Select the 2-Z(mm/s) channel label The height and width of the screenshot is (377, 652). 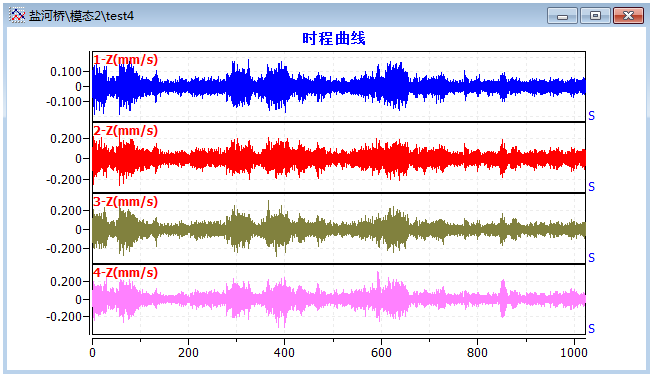pyautogui.click(x=126, y=131)
